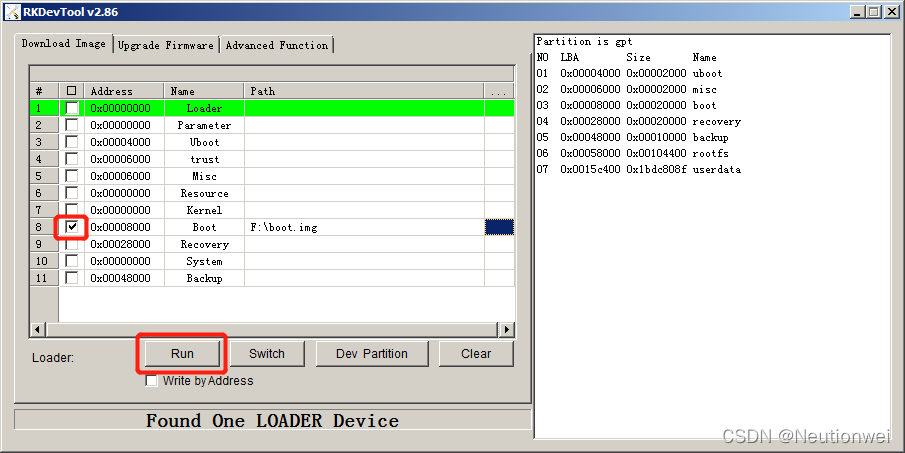The width and height of the screenshot is (905, 453).
Task: Tick the Resource row checkbox
Action: (x=72, y=193)
